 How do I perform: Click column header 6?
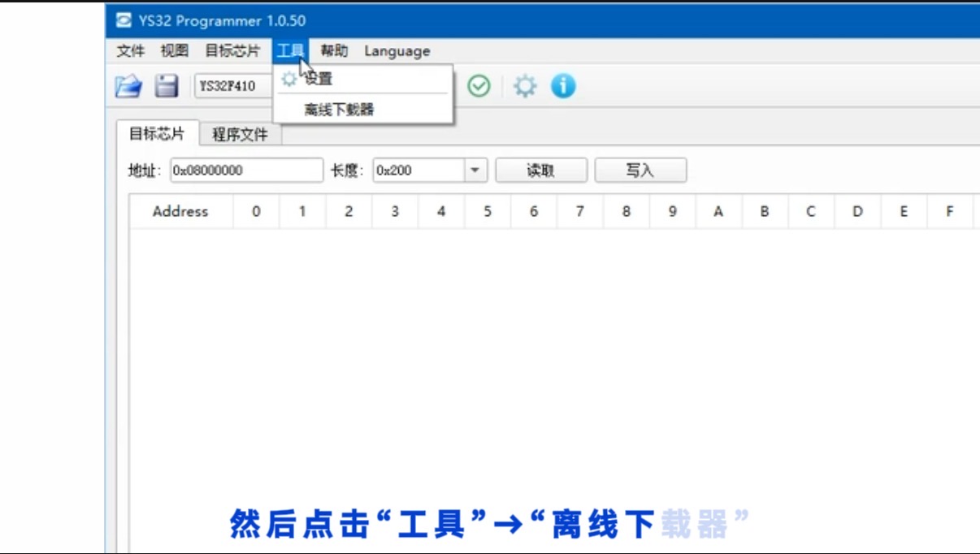click(534, 211)
